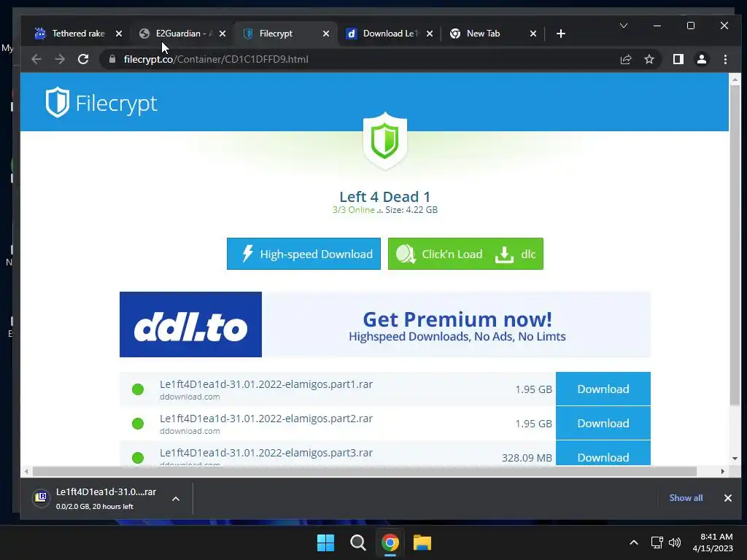Click the green status dot for part1.rar

tap(138, 389)
